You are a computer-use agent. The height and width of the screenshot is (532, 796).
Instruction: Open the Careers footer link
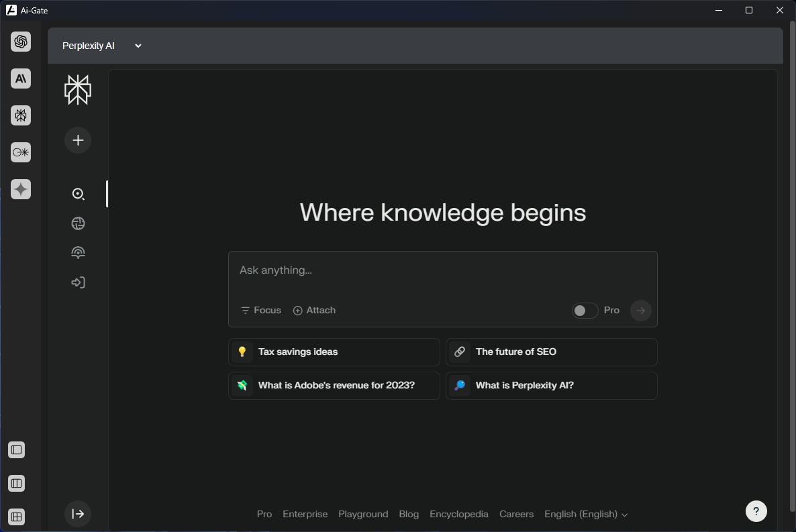point(516,515)
